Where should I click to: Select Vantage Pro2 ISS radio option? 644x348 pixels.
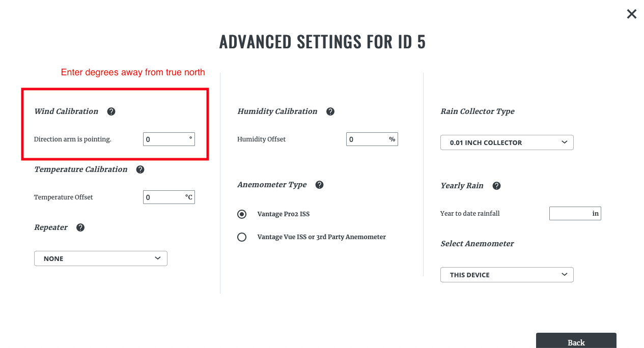[242, 214]
